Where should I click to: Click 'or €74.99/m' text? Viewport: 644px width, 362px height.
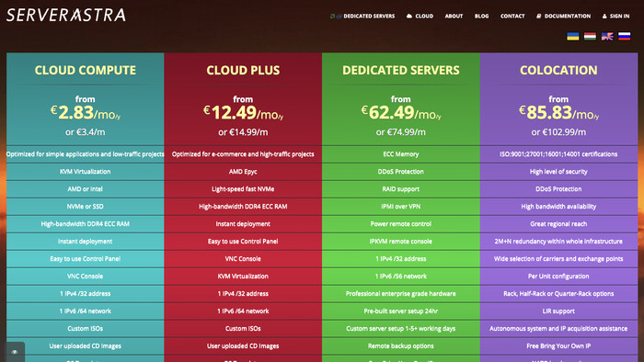401,132
